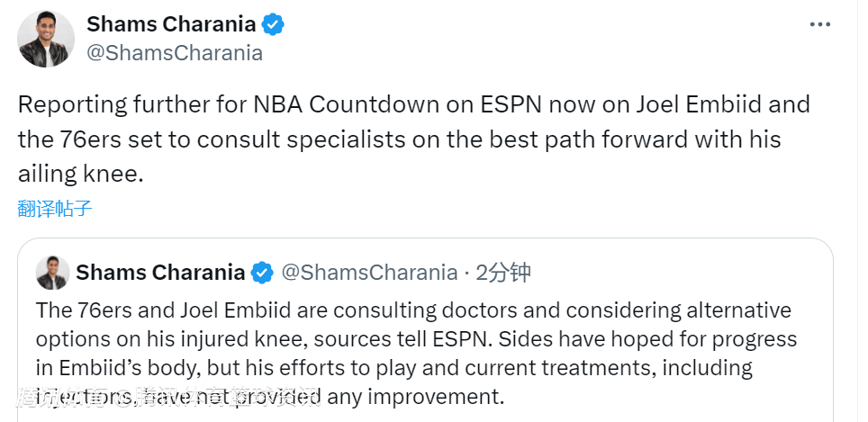Click the @ShamsCharania handle in the quoted post
Image resolution: width=868 pixels, height=422 pixels.
point(369,273)
